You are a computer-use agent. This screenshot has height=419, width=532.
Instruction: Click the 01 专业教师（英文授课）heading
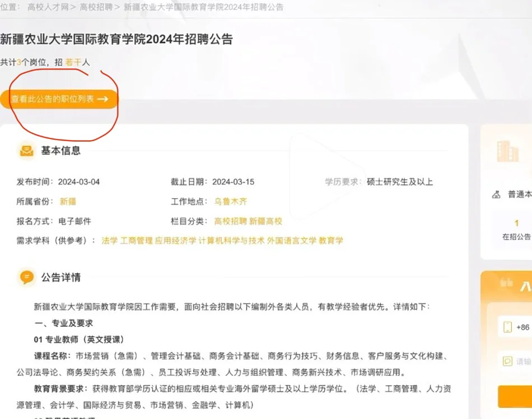coord(80,339)
